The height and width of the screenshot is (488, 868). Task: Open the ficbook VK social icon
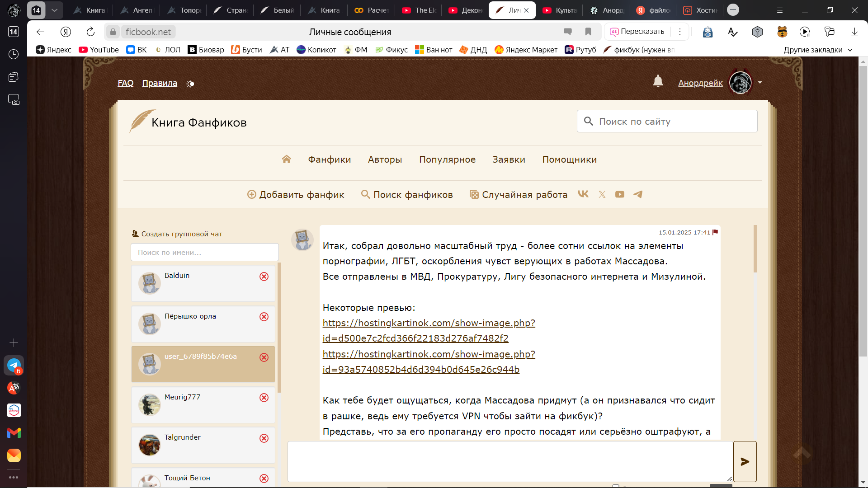pyautogui.click(x=583, y=194)
